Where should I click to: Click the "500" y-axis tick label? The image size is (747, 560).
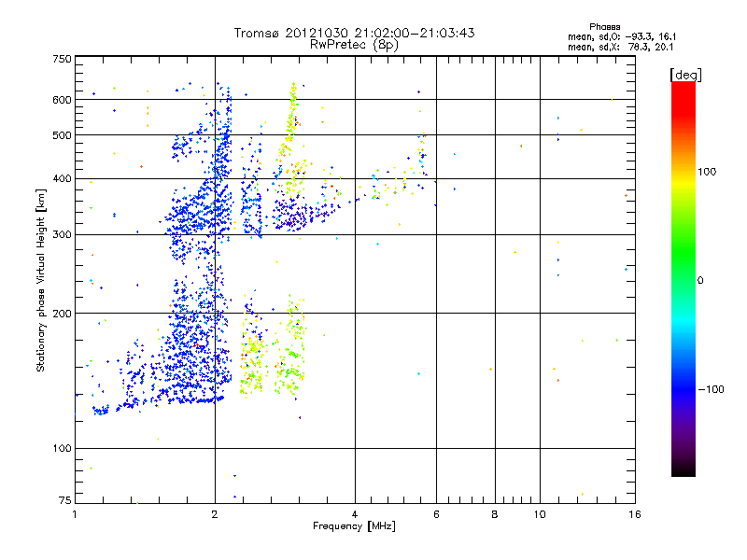[x=62, y=135]
